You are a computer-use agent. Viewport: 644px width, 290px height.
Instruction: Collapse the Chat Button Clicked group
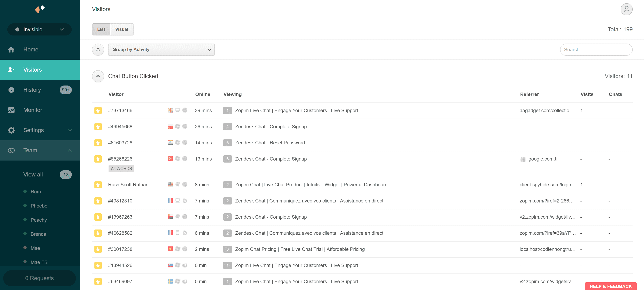[98, 76]
